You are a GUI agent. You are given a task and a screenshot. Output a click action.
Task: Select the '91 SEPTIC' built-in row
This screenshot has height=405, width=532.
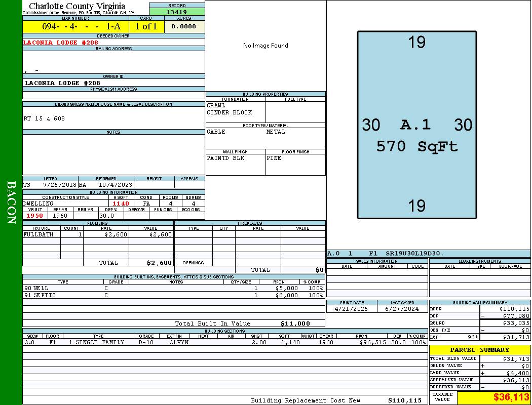tap(172, 295)
